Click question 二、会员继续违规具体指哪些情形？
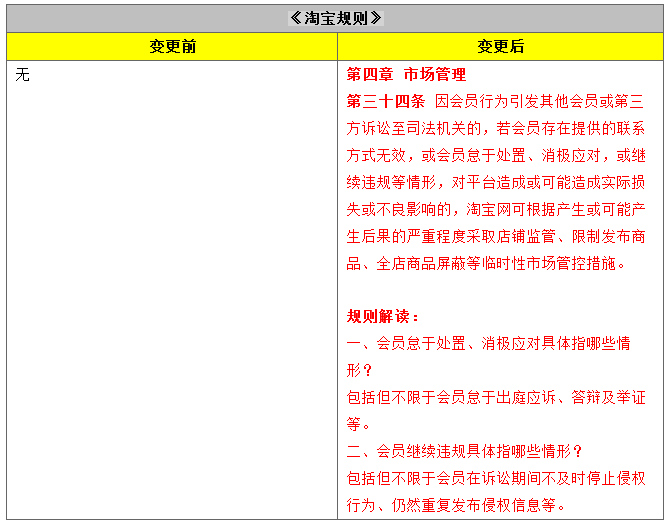Image resolution: width=670 pixels, height=525 pixels. [x=464, y=452]
